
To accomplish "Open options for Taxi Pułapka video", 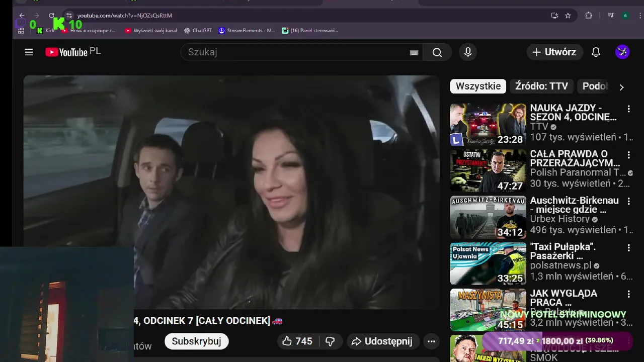I will 628,248.
